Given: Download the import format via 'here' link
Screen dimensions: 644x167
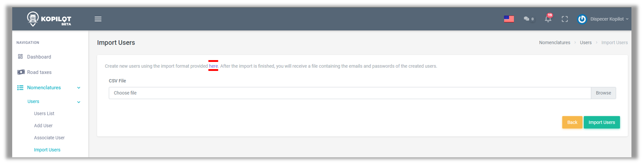Looking at the screenshot, I should point(213,66).
